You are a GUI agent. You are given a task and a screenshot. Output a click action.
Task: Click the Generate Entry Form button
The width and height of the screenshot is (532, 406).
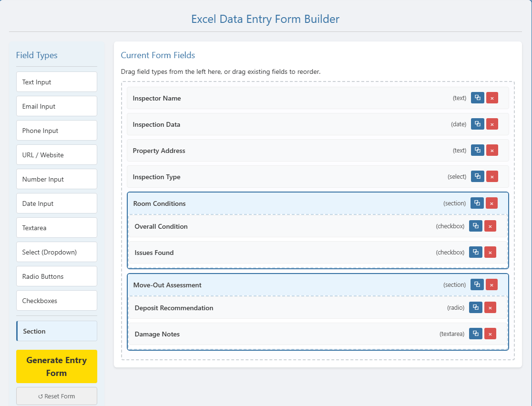56,366
